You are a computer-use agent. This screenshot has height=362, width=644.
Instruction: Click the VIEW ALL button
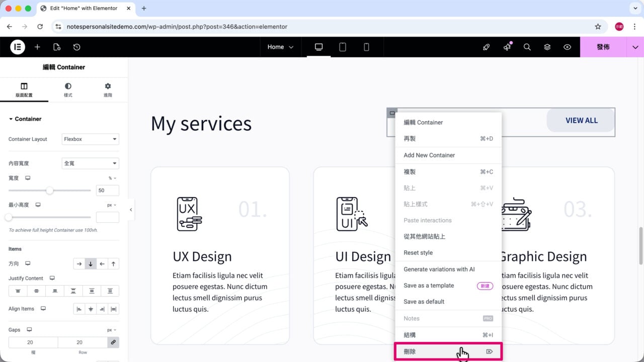click(x=581, y=120)
